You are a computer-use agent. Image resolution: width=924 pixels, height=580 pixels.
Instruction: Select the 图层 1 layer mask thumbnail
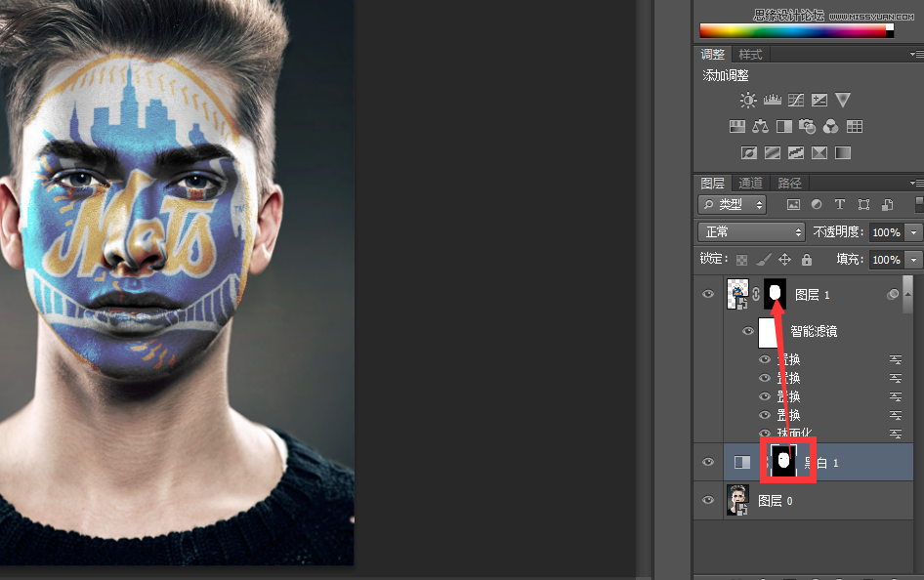pos(775,294)
